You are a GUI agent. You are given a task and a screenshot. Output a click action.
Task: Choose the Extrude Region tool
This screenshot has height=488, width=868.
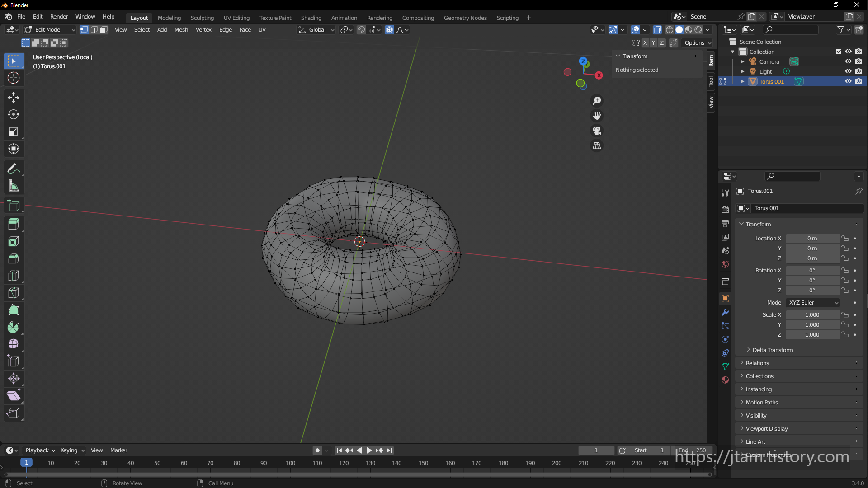coord(14,224)
